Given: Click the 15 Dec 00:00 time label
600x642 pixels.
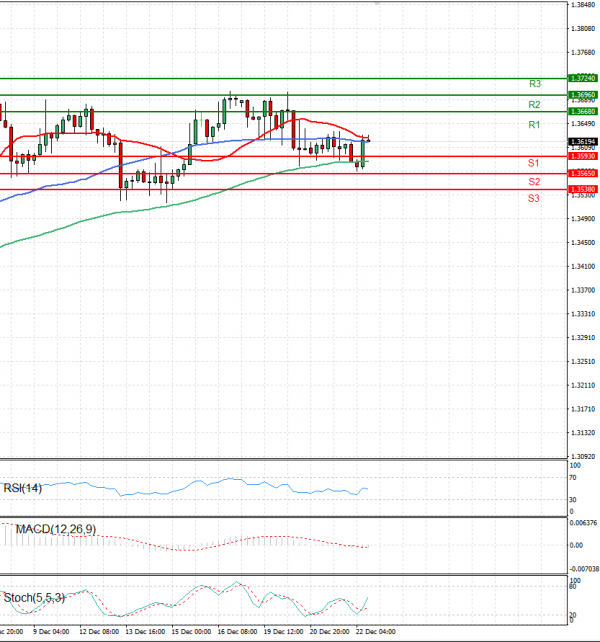Looking at the screenshot, I should point(191,632).
